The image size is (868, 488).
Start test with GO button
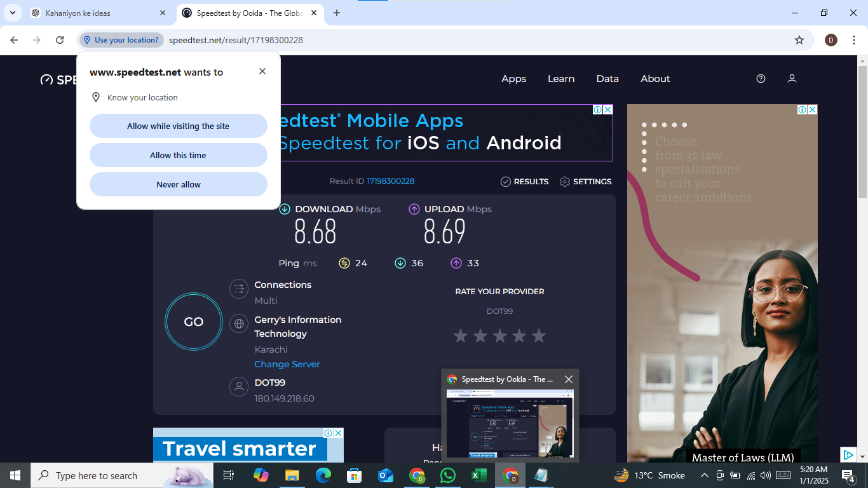coord(194,322)
